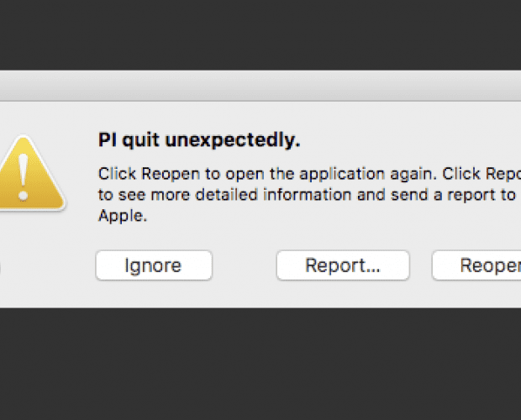Screen dimensions: 521x420
Task: Click the empty dialog area below the Report button
Action: coord(343,294)
